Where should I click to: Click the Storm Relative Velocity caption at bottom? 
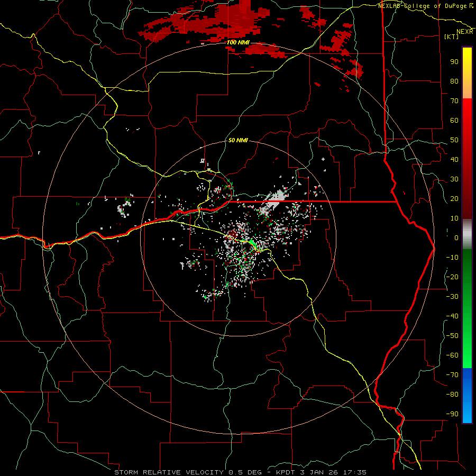point(240,472)
